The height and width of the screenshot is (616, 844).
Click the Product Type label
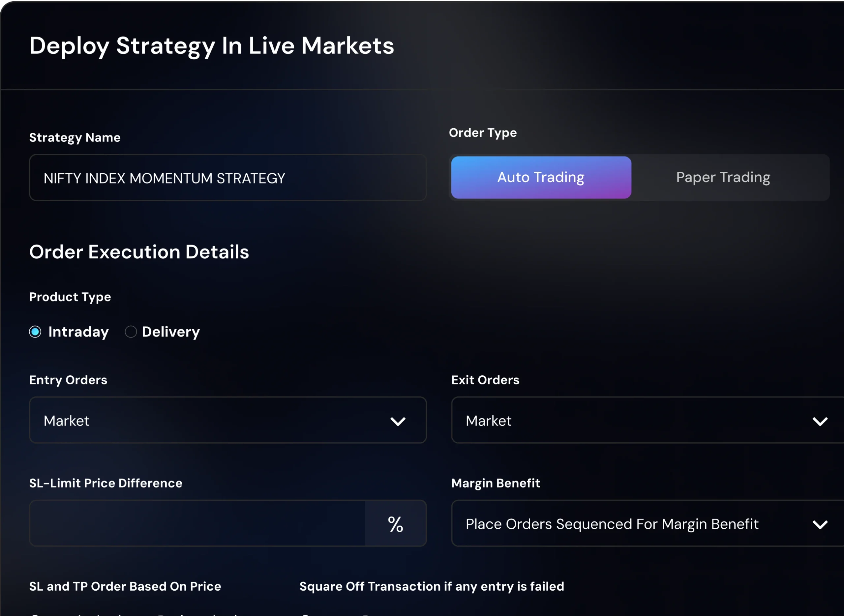coord(70,297)
